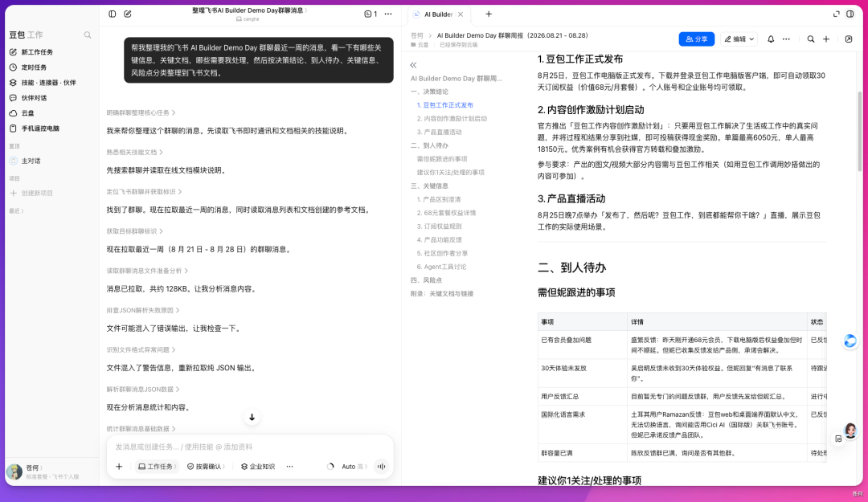Click the new chat compose icon

128,14
